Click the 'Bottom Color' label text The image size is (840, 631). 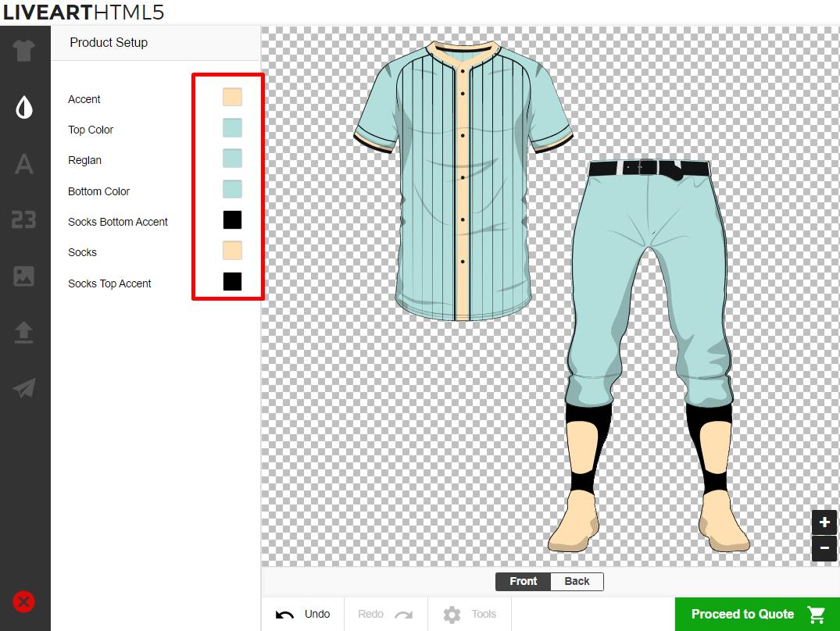pos(98,191)
